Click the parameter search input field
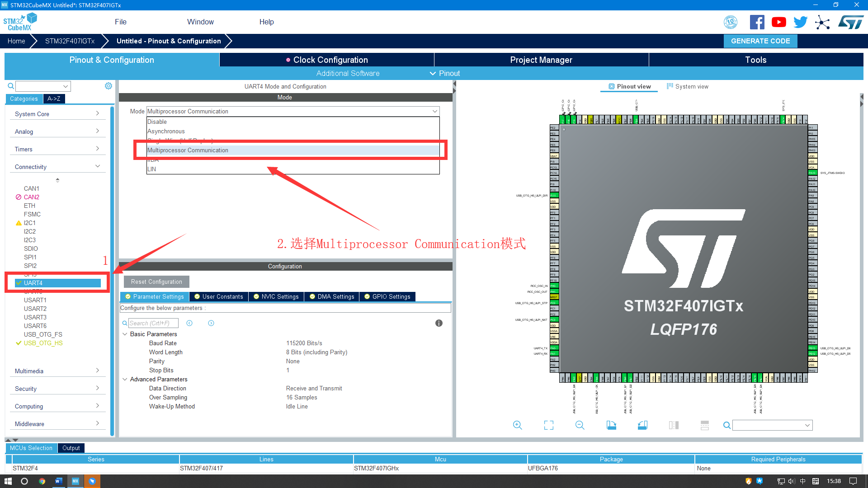This screenshot has height=488, width=868. [153, 323]
